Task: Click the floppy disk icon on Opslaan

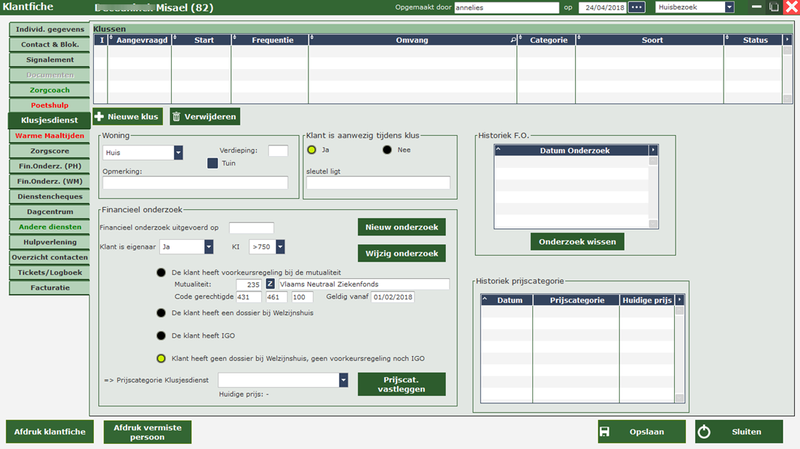Action: coord(605,432)
